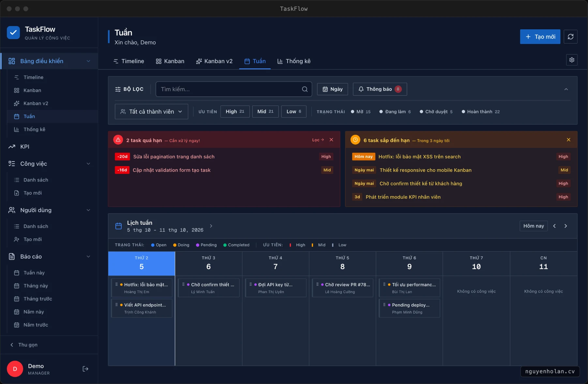Collapse the Người dùng sidebar section
This screenshot has width=588, height=384.
[88, 210]
